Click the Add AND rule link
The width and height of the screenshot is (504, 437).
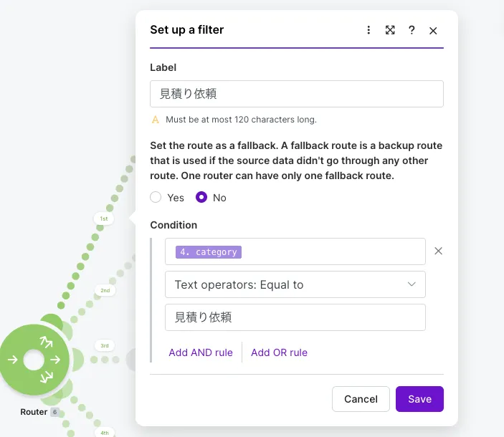tap(201, 352)
